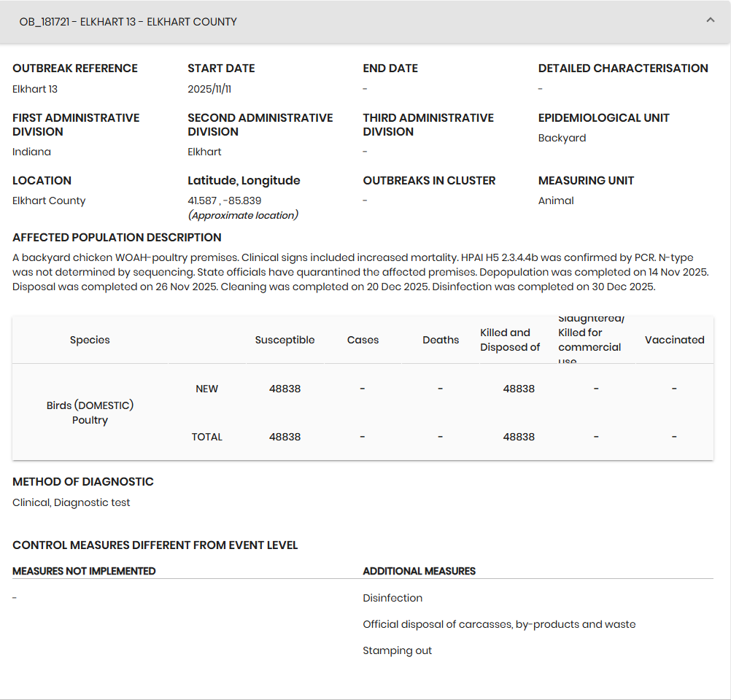Collapse the panel using the header chevron

pos(710,21)
